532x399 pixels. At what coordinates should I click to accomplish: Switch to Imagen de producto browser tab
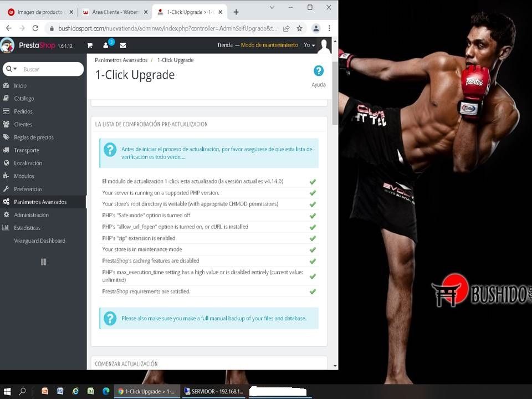tap(39, 12)
